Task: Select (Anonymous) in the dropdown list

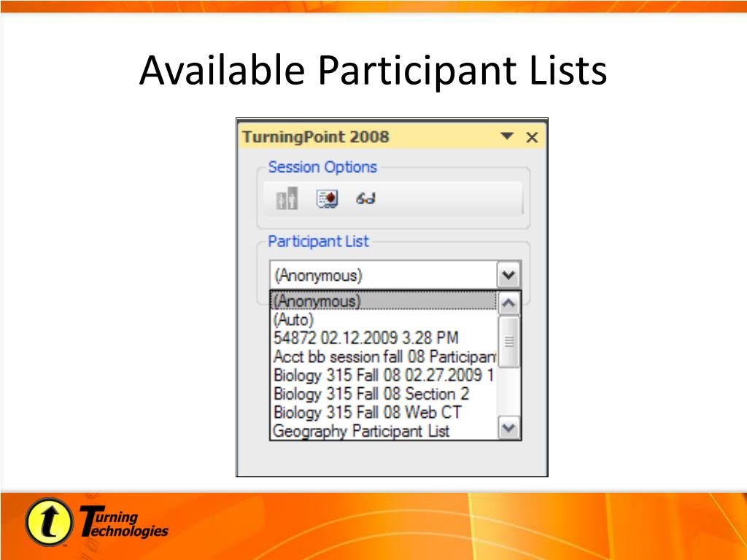Action: [x=384, y=301]
